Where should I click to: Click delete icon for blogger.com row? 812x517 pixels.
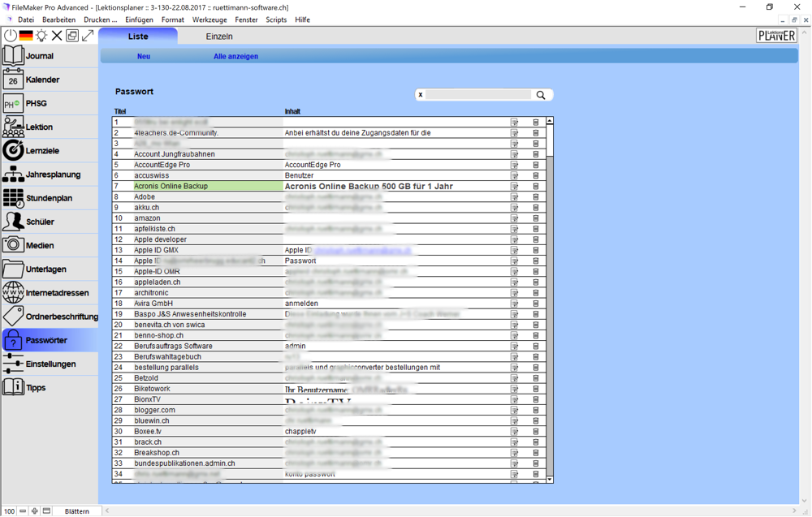click(x=535, y=410)
